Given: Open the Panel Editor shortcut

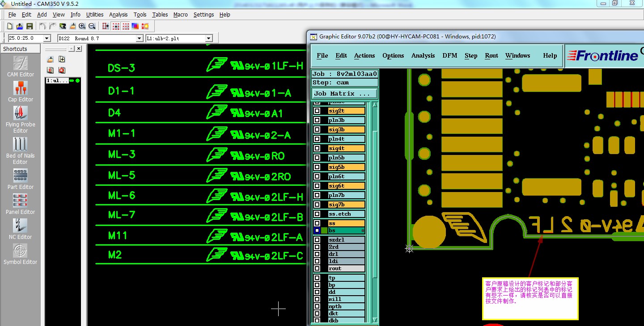Looking at the screenshot, I should coord(20,204).
